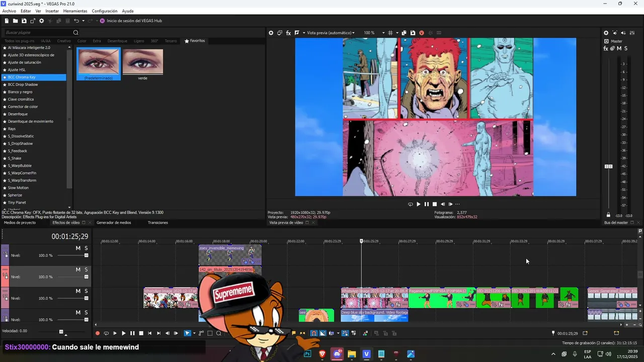
Task: Toggle external monitor preview icon
Action: [280, 33]
